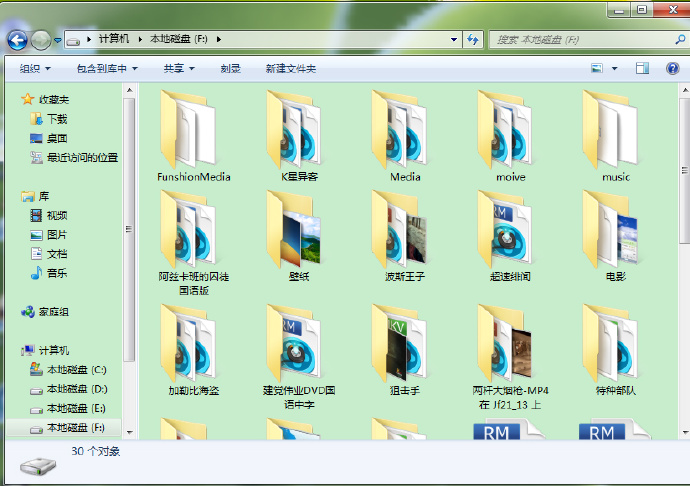The height and width of the screenshot is (486, 690).
Task: Expand breadcrumb arrow after 本地磁盘 (F:)
Action: [x=219, y=40]
